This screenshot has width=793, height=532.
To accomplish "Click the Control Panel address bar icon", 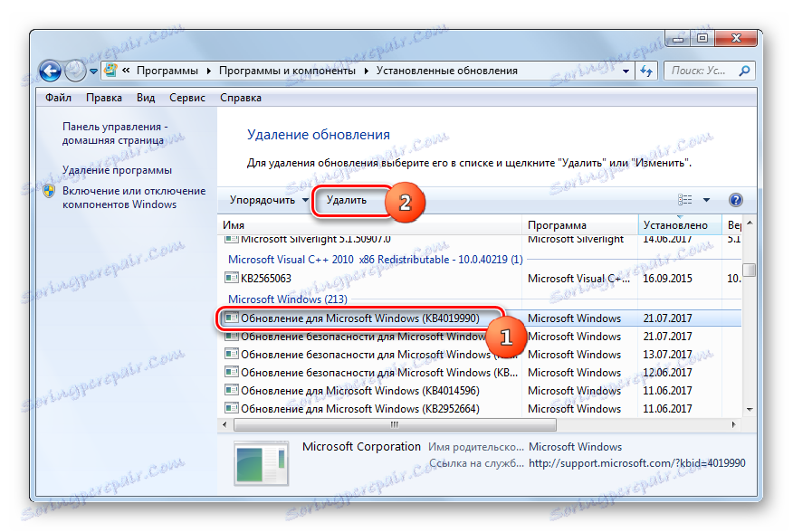I will coord(110,71).
